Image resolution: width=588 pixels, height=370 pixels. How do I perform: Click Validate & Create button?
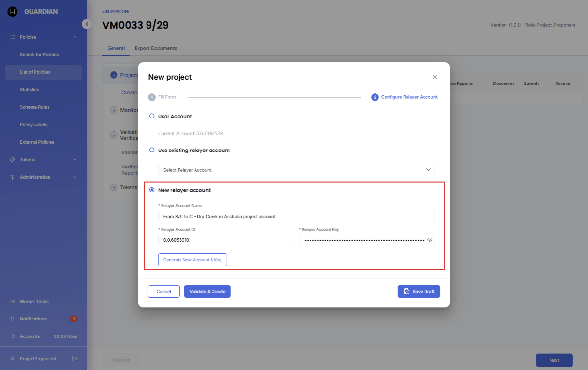pos(207,292)
